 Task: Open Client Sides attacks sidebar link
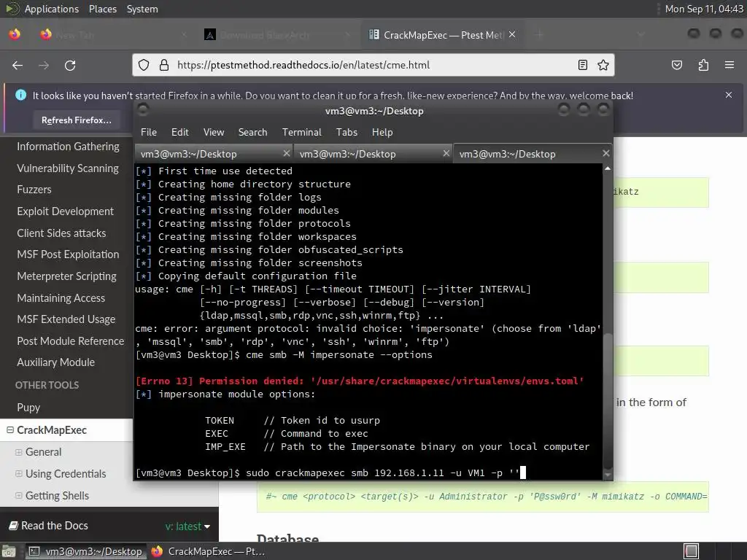tap(61, 233)
